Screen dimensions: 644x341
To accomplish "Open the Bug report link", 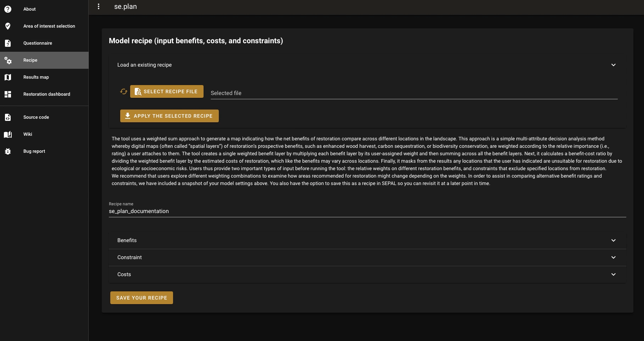I will 44,151.
